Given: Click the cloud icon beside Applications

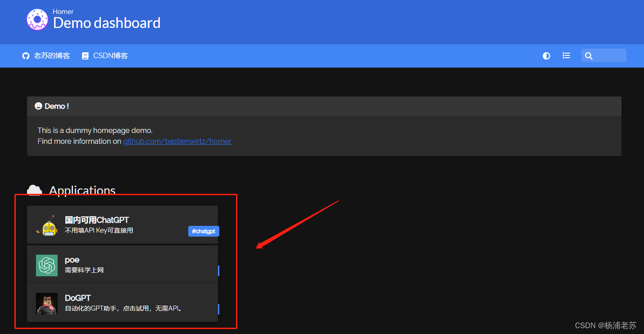Looking at the screenshot, I should 35,191.
